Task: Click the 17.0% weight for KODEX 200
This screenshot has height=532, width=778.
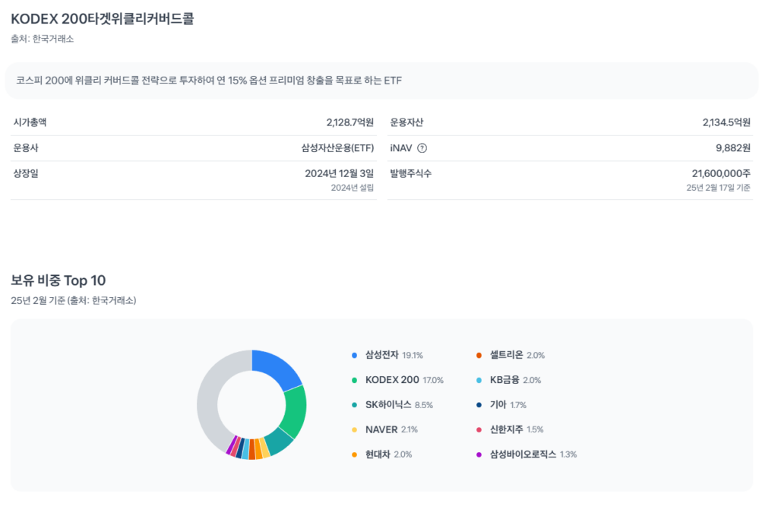Action: pos(433,380)
